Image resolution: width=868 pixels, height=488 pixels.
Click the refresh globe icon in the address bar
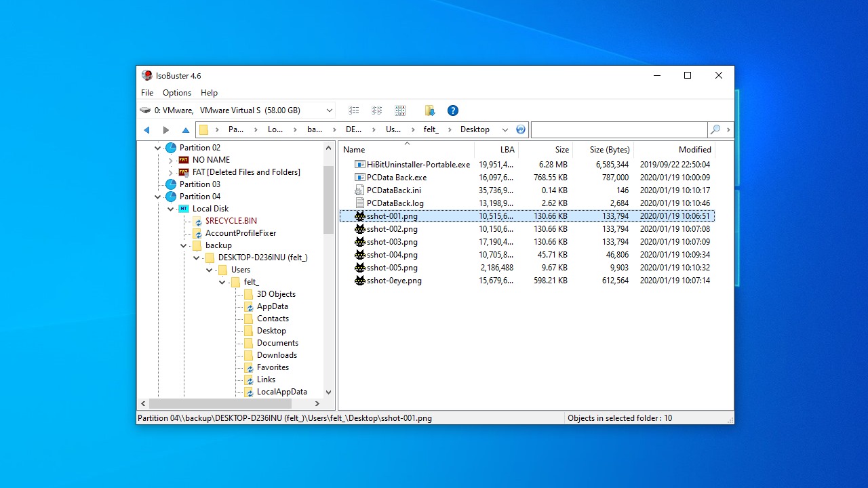coord(521,129)
